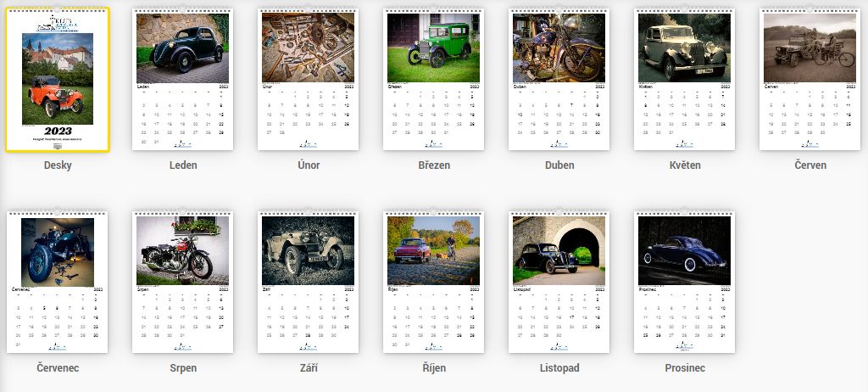Click the "Leden" caption text
Viewport: 868px width, 392px height.
pyautogui.click(x=183, y=165)
